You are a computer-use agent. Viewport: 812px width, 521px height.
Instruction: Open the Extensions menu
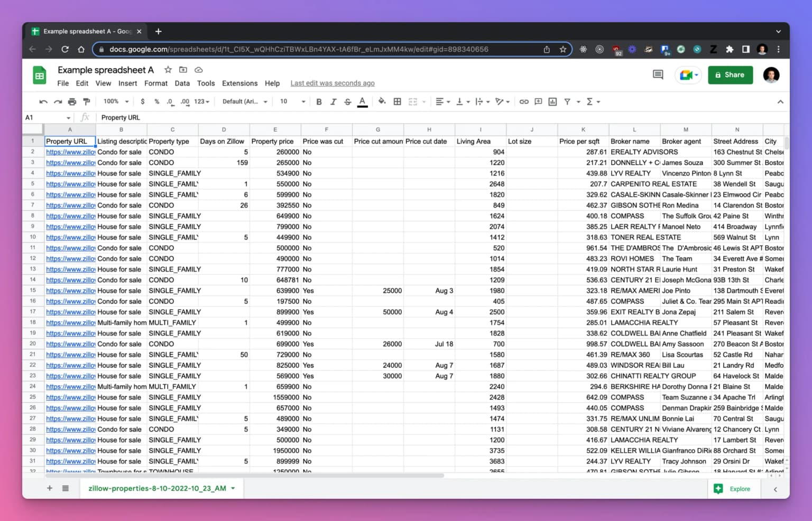pos(239,83)
